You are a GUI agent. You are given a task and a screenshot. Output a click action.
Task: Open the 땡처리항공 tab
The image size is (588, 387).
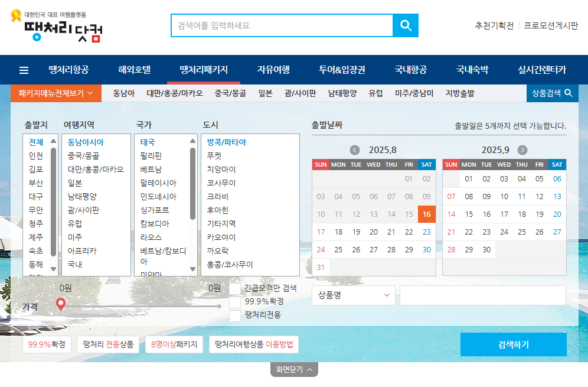point(68,70)
